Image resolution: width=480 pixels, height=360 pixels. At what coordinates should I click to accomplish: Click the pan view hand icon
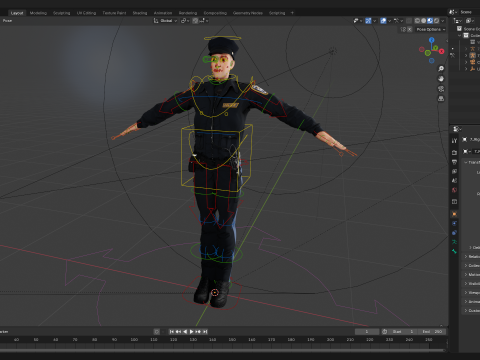pyautogui.click(x=441, y=79)
